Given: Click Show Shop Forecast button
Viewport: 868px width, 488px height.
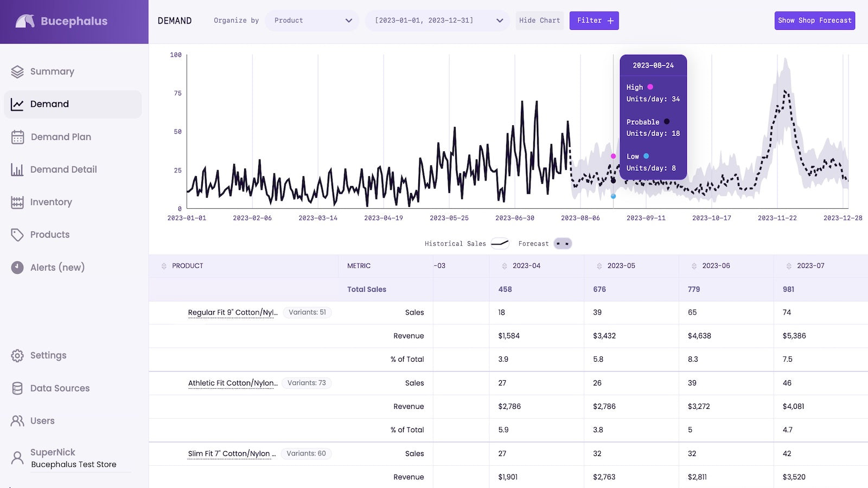Looking at the screenshot, I should click(x=815, y=21).
